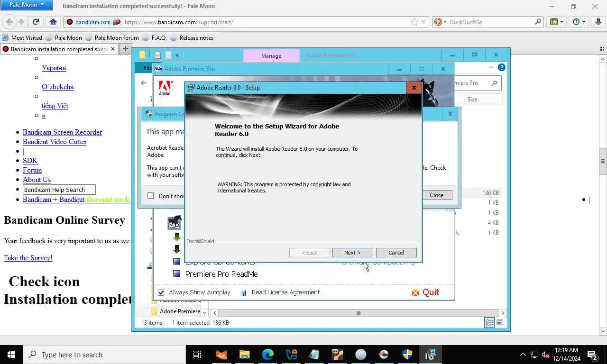This screenshot has height=364, width=607.
Task: Focus the browser URL address field
Action: (x=266, y=22)
